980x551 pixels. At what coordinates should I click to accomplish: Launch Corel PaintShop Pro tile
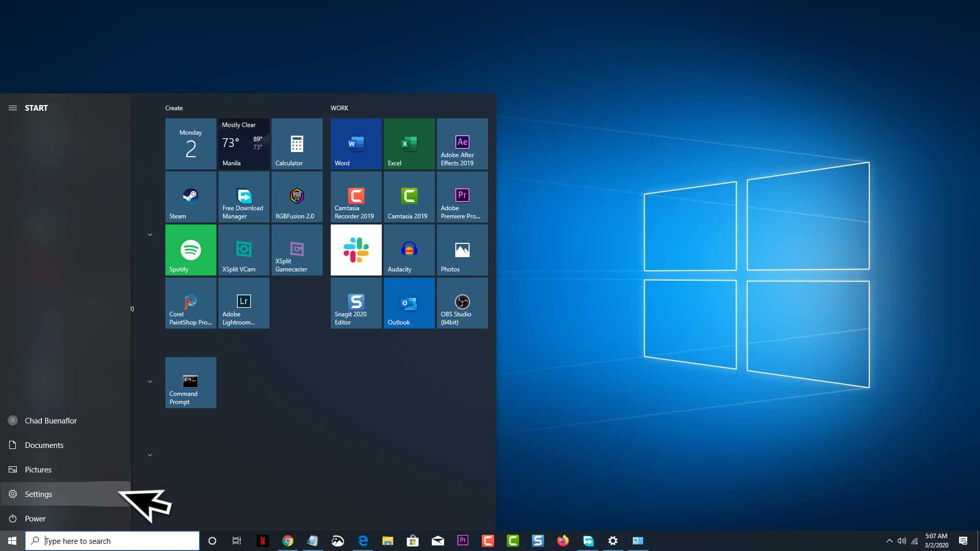190,303
